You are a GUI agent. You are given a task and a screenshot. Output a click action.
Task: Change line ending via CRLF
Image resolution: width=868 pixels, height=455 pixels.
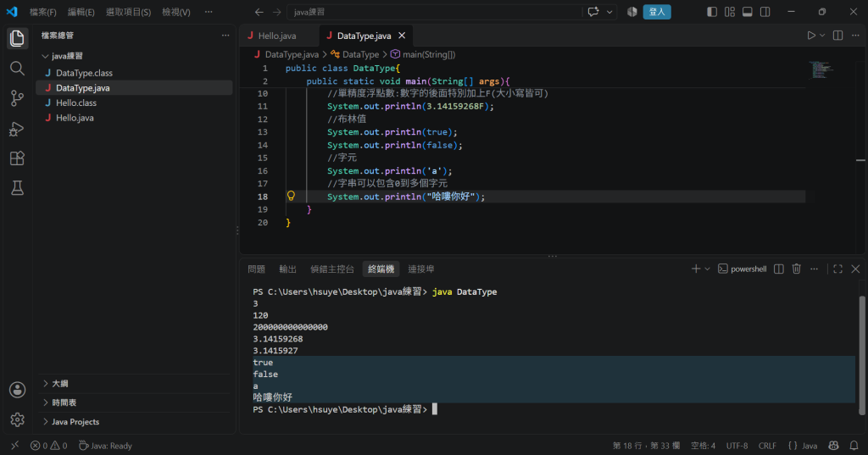tap(767, 446)
